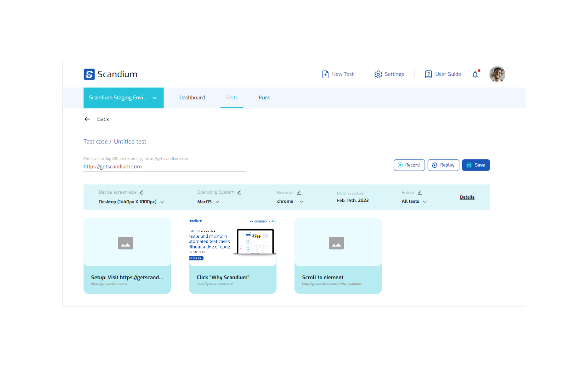Edit Operating System pencil icon
Screen dimensions: 588x368
[x=239, y=192]
